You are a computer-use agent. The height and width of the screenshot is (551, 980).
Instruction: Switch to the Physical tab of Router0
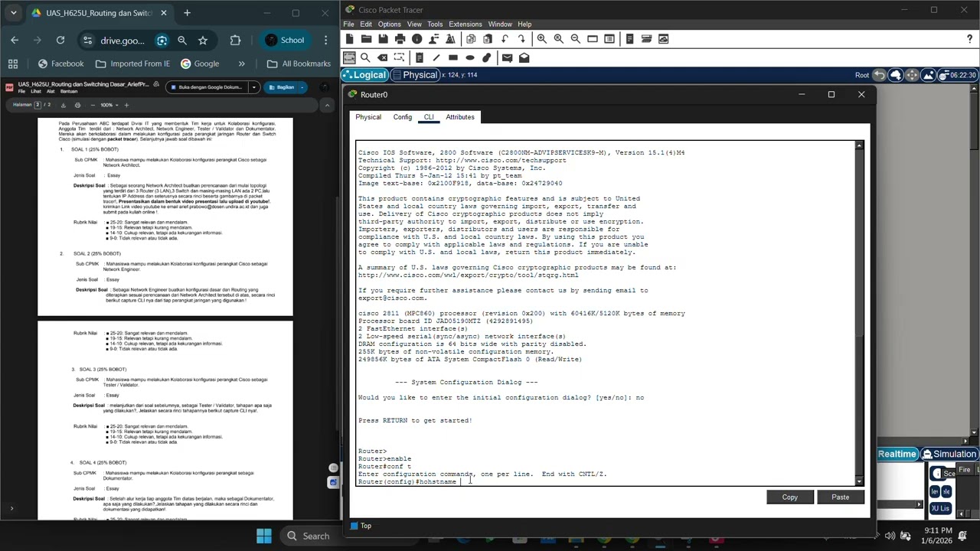tap(368, 117)
